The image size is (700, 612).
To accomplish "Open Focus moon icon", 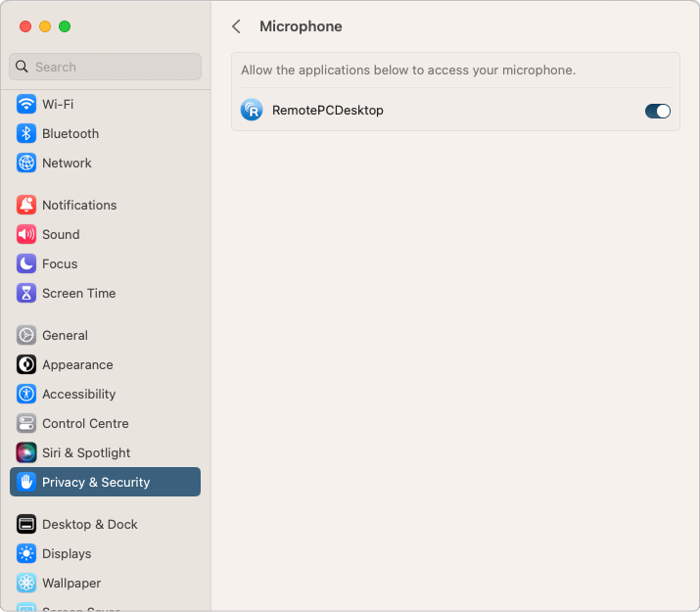I will 26,263.
